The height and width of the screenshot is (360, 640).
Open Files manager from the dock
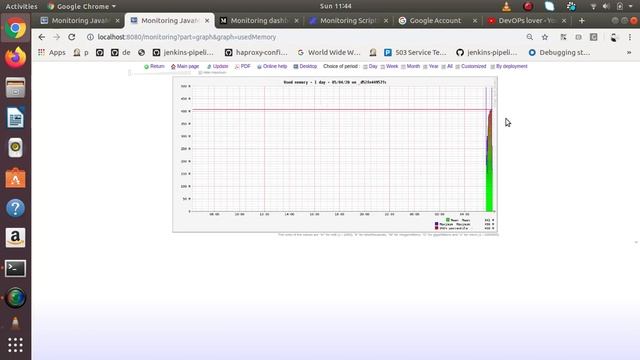pyautogui.click(x=16, y=88)
